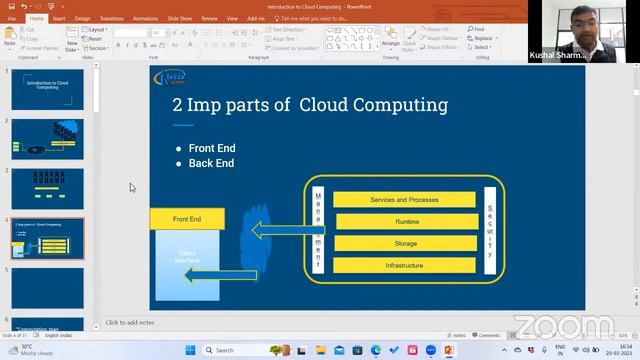Pick the triangle shape in the gallery

(x=338, y=38)
